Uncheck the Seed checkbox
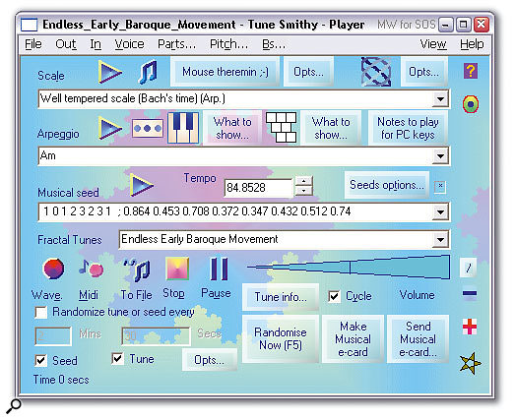Screen dimensions: 515x420 click(x=40, y=361)
